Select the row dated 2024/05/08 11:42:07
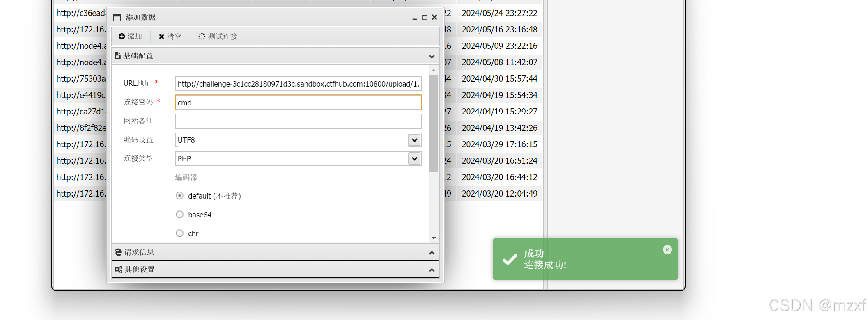The image size is (868, 320). click(x=499, y=62)
